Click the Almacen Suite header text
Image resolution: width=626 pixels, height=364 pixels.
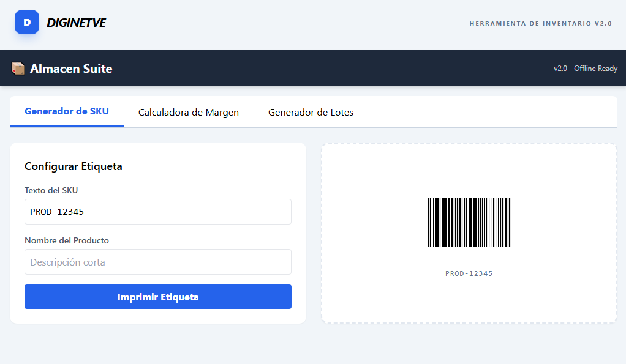coord(72,69)
